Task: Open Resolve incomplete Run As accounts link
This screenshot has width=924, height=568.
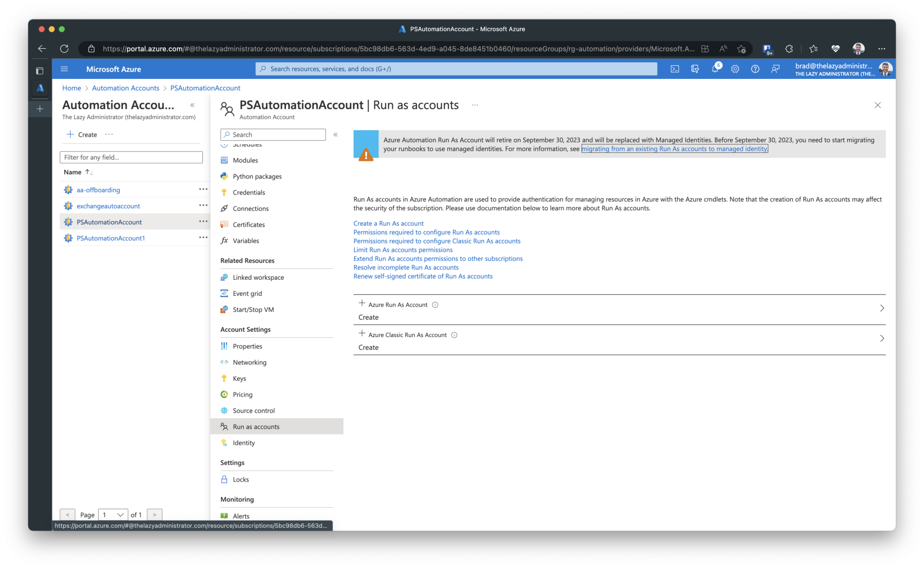Action: pyautogui.click(x=406, y=267)
